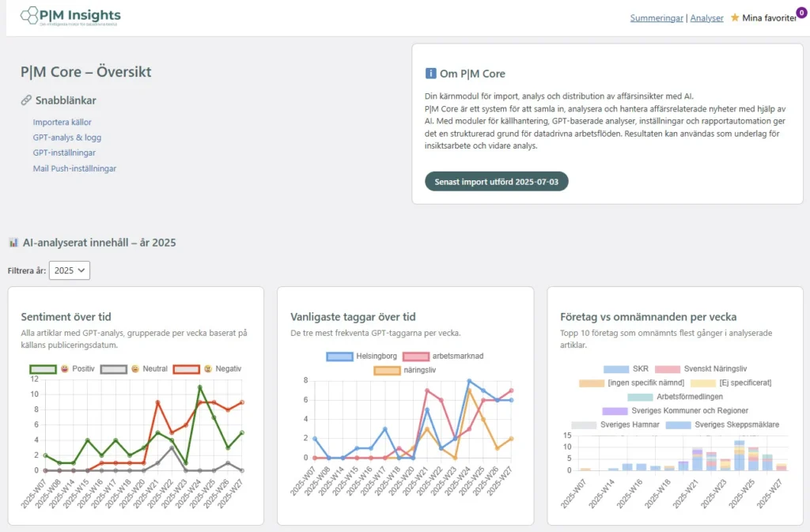Open Mail Push-inställningar link

click(x=74, y=168)
